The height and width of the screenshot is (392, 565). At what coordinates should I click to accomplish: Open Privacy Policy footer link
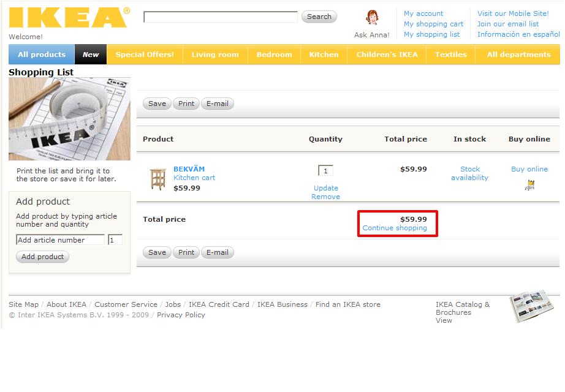click(181, 315)
